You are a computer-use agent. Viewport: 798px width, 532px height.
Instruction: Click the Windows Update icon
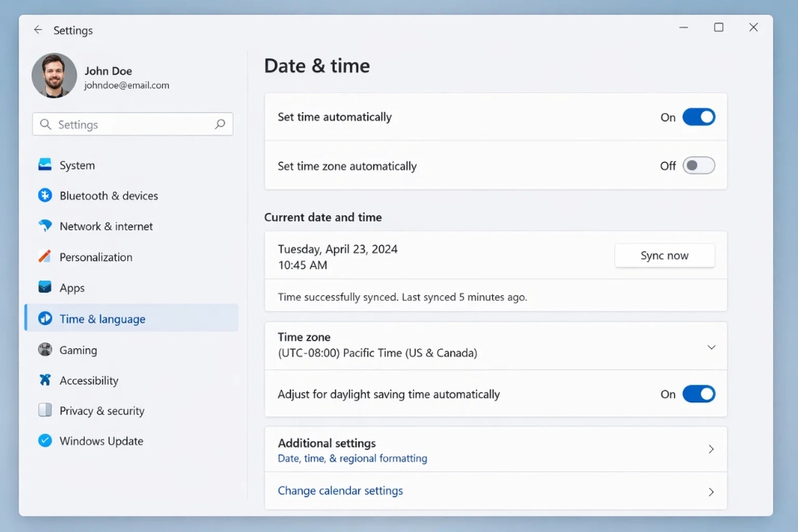tap(45, 441)
